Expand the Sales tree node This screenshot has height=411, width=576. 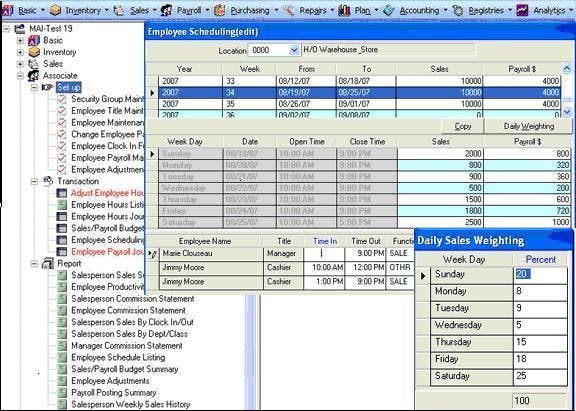[x=21, y=64]
